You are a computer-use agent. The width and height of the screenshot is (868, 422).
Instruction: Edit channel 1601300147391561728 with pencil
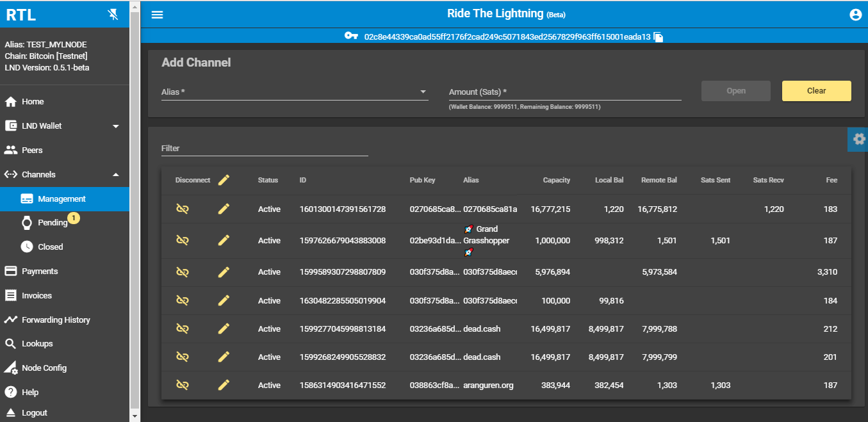(x=224, y=209)
